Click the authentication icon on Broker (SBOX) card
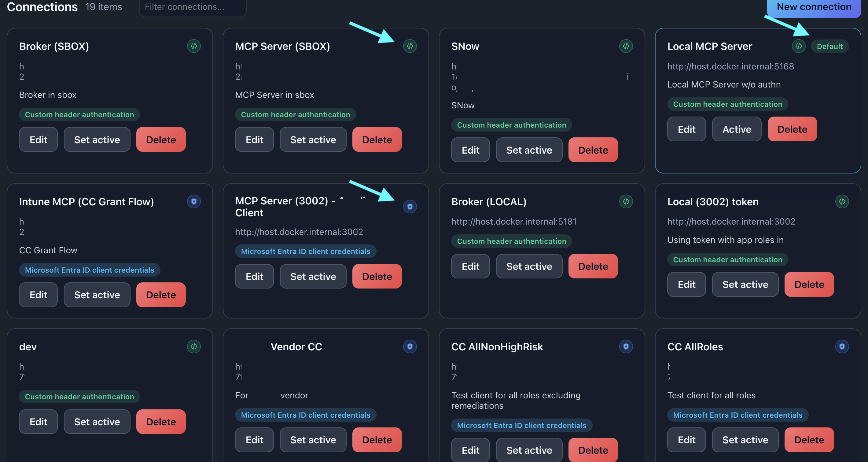Image resolution: width=868 pixels, height=462 pixels. click(194, 47)
